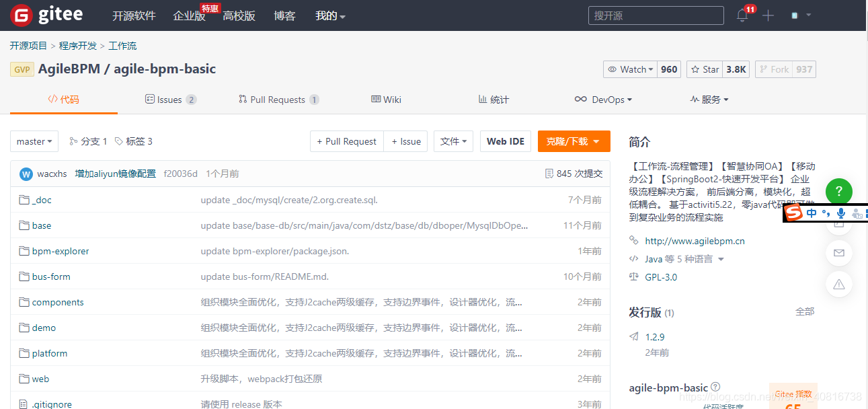868x409 pixels.
Task: Star the repository
Action: (705, 69)
